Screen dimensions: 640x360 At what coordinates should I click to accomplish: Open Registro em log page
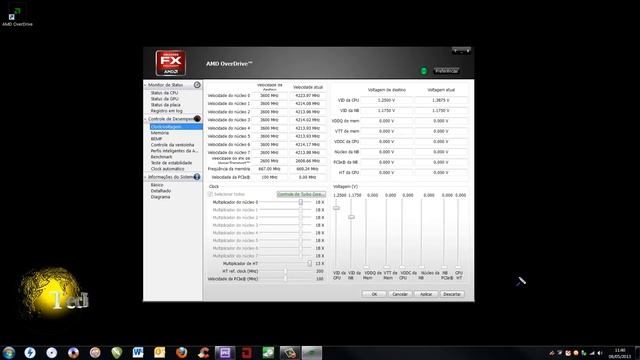[167, 111]
